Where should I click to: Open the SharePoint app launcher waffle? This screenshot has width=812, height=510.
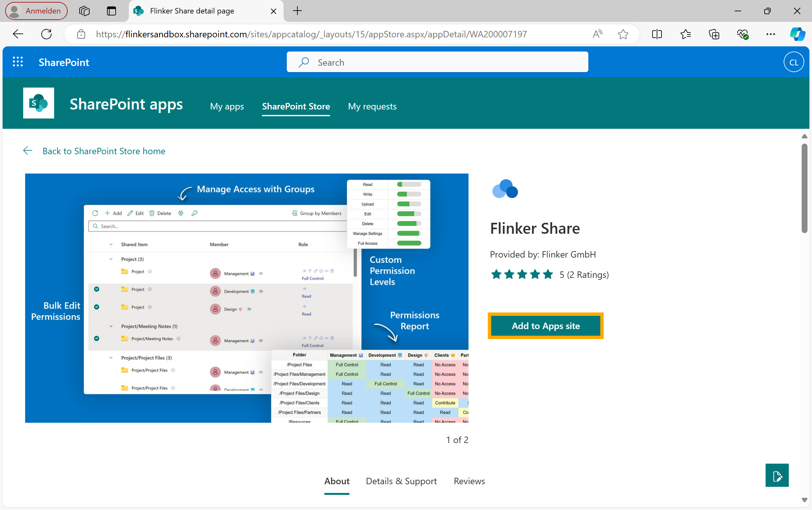point(17,62)
